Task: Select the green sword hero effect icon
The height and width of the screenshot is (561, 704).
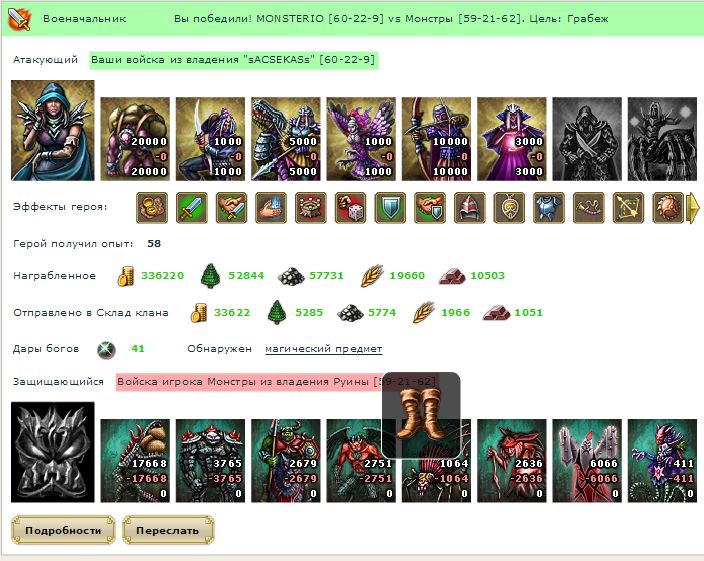Action: tap(192, 207)
